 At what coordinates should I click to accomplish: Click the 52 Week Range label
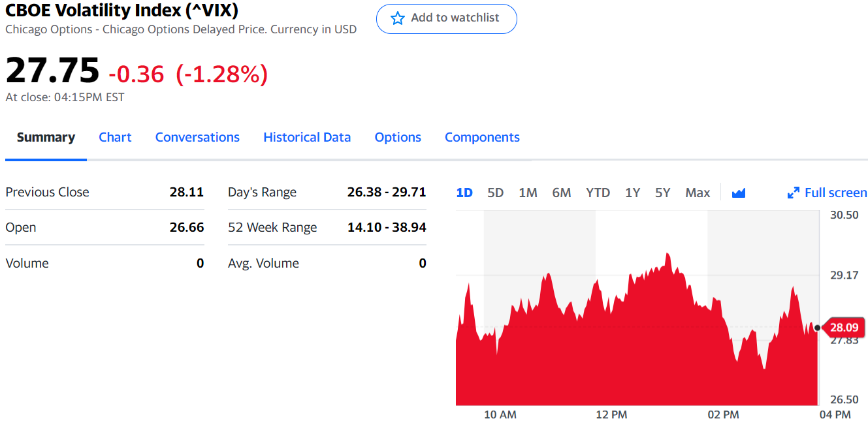tap(272, 227)
